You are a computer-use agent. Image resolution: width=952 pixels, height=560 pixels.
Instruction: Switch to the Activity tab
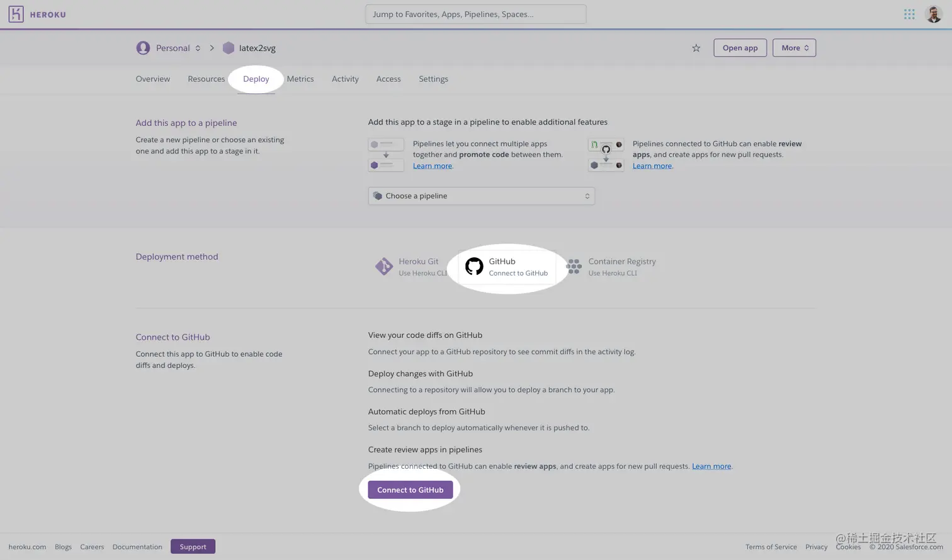[x=345, y=79]
